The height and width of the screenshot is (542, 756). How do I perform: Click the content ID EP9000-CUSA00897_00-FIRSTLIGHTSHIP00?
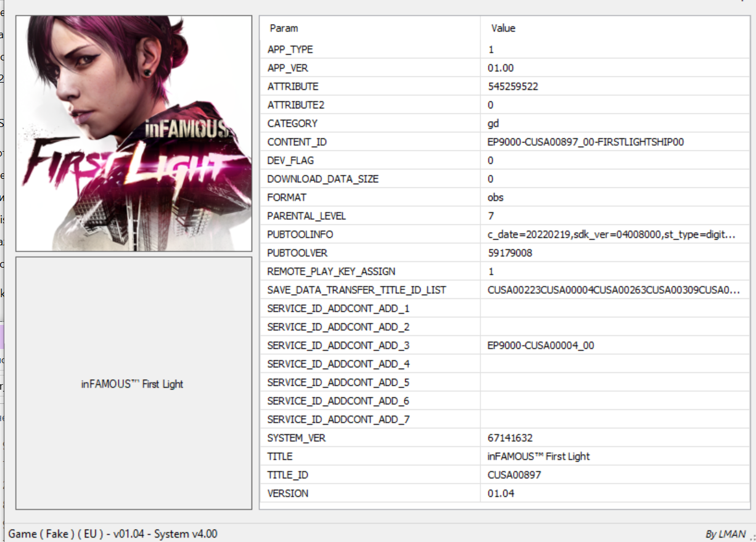(x=585, y=142)
